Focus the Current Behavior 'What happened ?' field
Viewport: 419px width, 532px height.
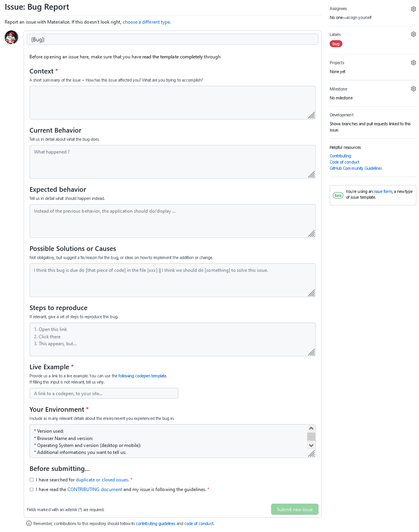[x=173, y=162]
